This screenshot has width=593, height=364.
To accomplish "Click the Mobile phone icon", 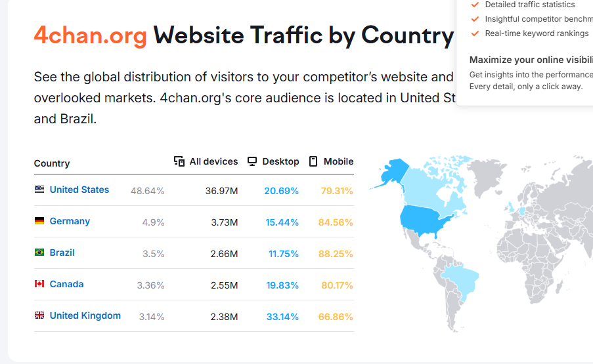I will [313, 161].
